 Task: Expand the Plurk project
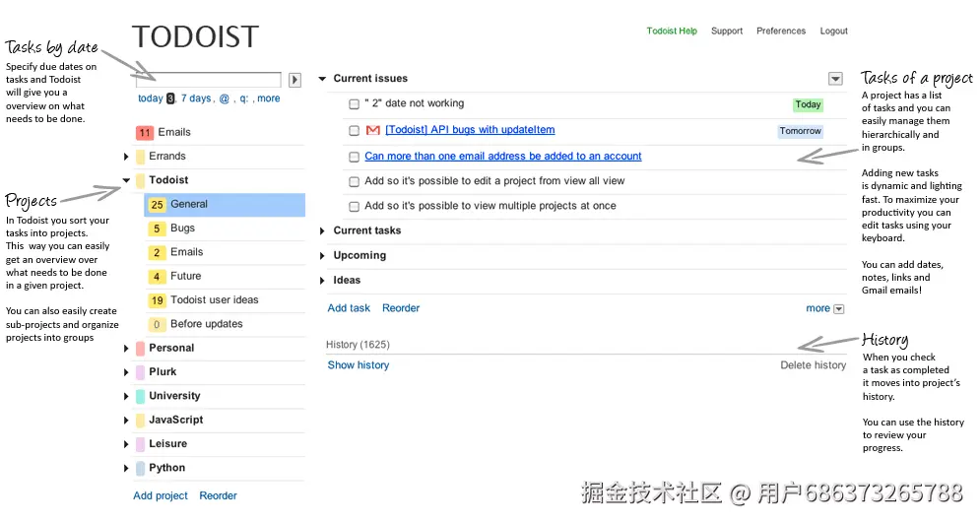coord(126,372)
